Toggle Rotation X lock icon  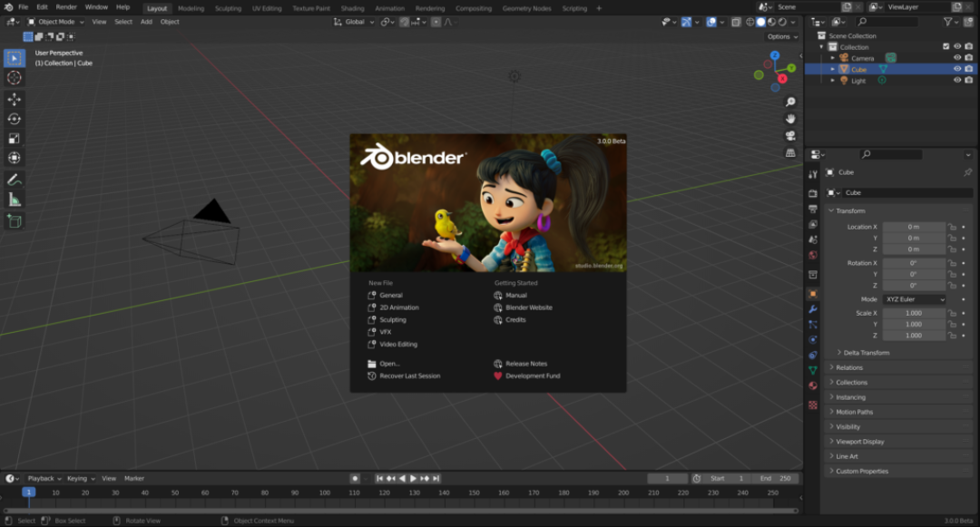pyautogui.click(x=952, y=263)
